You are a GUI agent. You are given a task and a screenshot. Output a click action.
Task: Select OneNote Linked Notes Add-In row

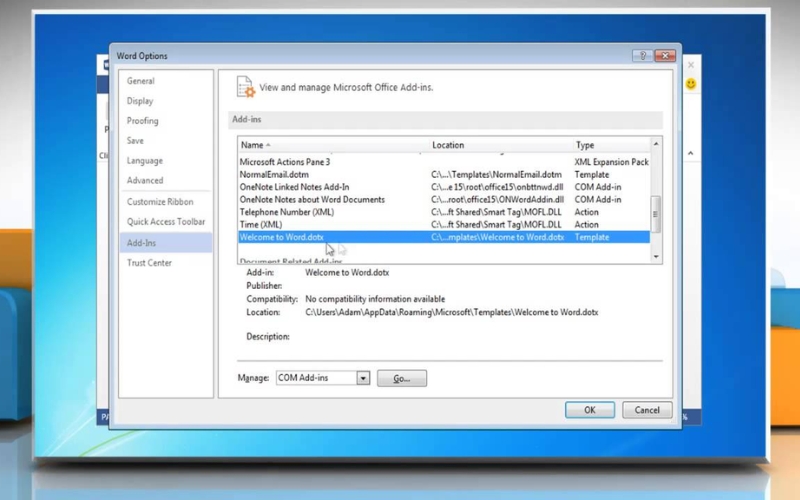(x=444, y=187)
